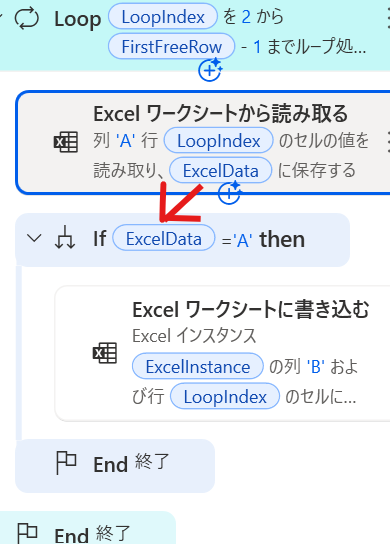Select the inner End 終了 block
Image resolution: width=390 pixels, height=544 pixels.
point(115,466)
